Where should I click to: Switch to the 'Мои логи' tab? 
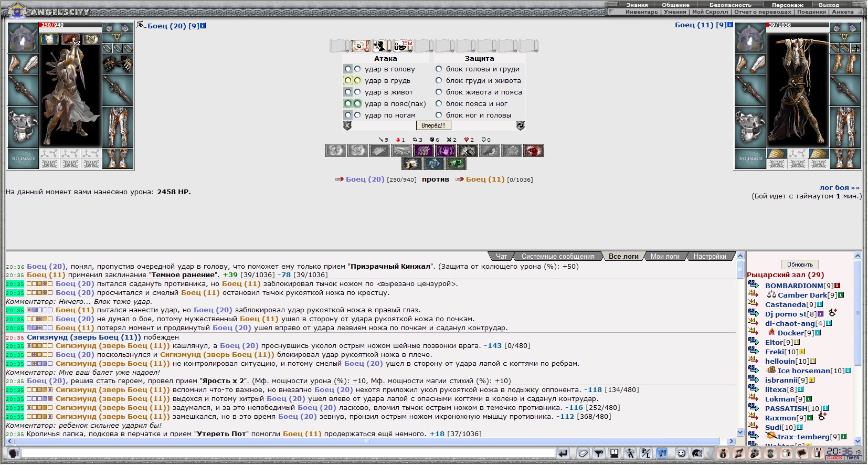point(665,256)
